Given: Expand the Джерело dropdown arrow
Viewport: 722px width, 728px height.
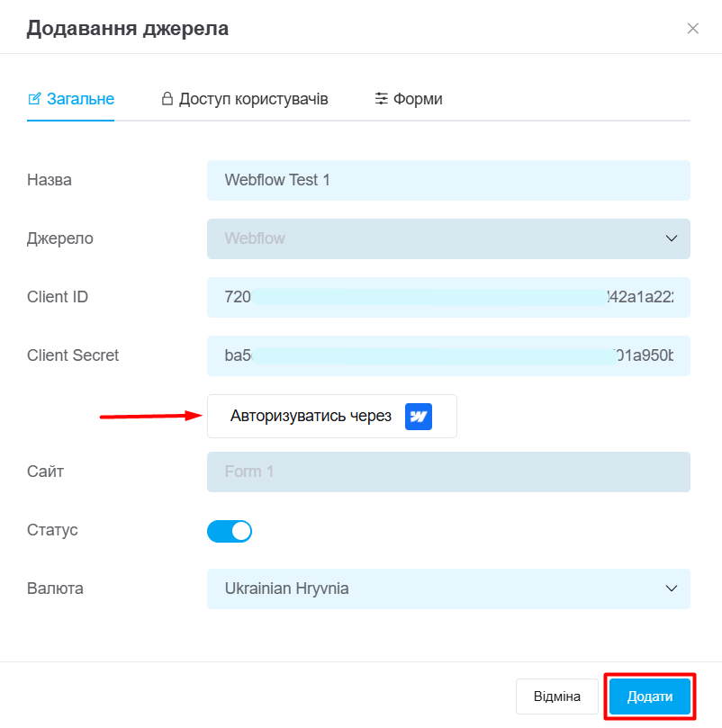Looking at the screenshot, I should tap(671, 238).
